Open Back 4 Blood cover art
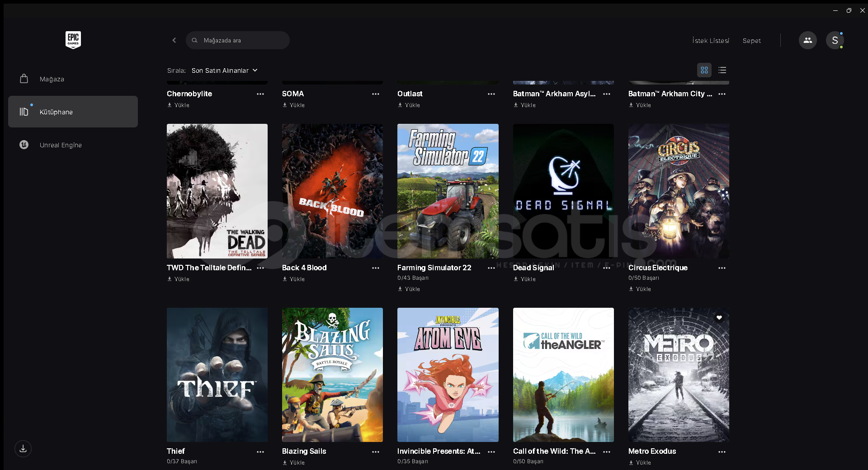The image size is (868, 470). click(x=332, y=191)
